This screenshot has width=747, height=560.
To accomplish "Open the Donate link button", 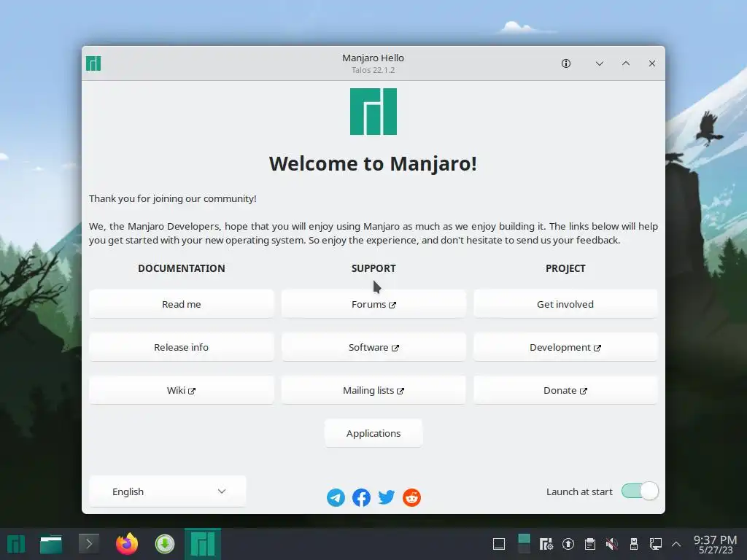I will pyautogui.click(x=565, y=390).
